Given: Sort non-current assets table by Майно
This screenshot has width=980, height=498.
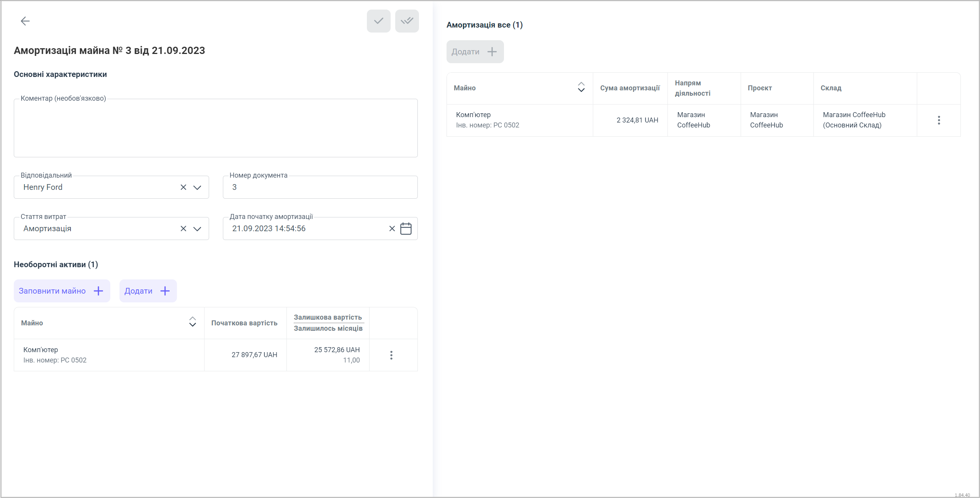Looking at the screenshot, I should point(193,322).
